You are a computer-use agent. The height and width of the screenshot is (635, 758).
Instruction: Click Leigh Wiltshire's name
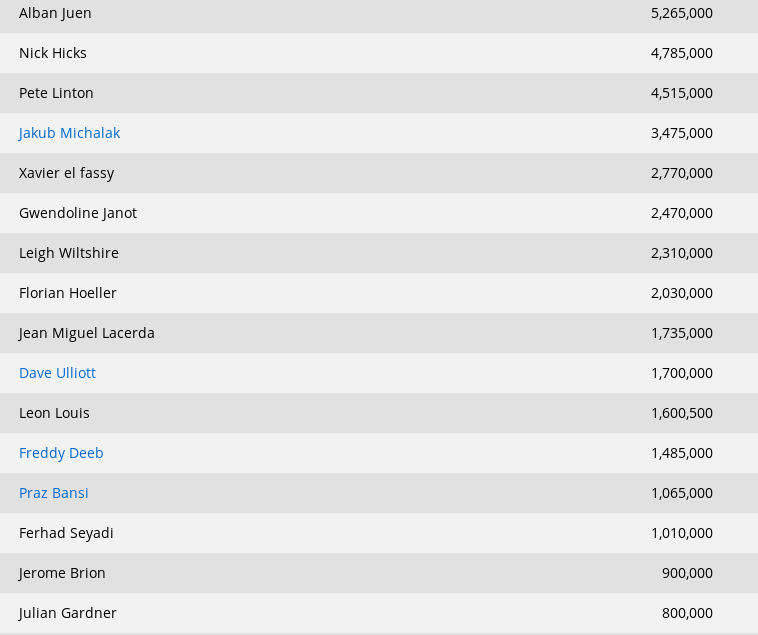click(x=69, y=253)
